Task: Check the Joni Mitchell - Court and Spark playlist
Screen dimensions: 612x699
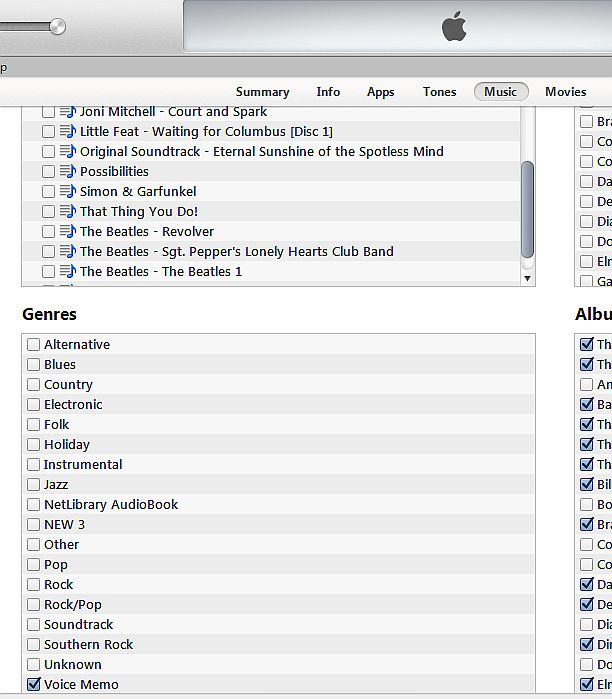Action: tap(48, 112)
